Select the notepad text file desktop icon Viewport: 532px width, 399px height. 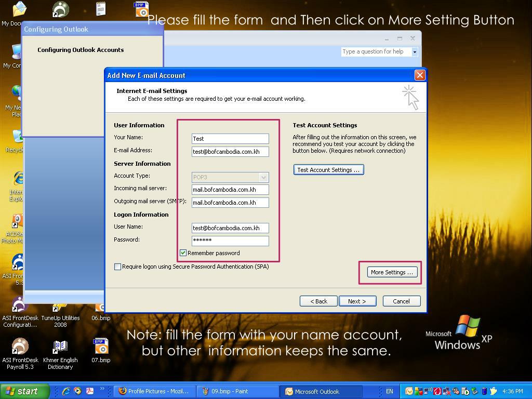point(101,9)
